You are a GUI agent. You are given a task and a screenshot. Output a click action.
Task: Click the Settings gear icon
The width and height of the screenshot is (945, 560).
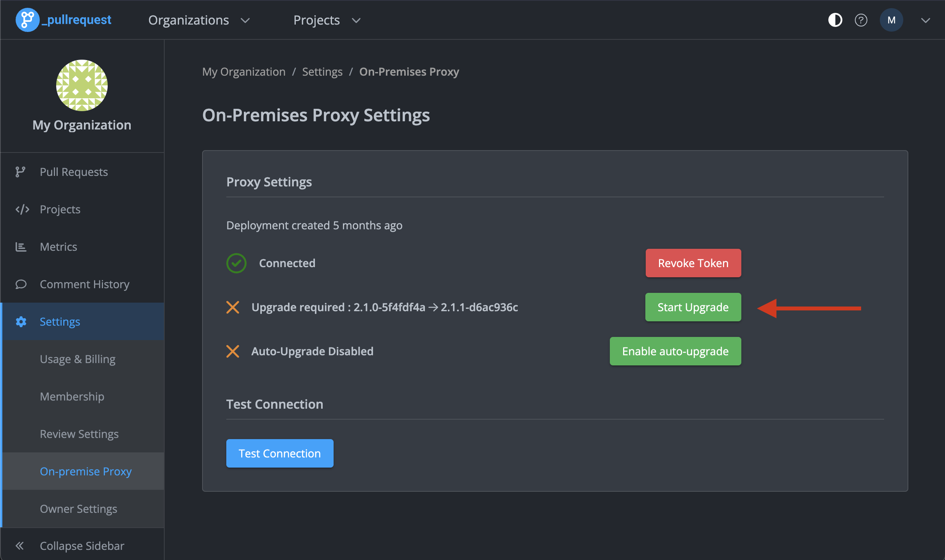pyautogui.click(x=21, y=322)
